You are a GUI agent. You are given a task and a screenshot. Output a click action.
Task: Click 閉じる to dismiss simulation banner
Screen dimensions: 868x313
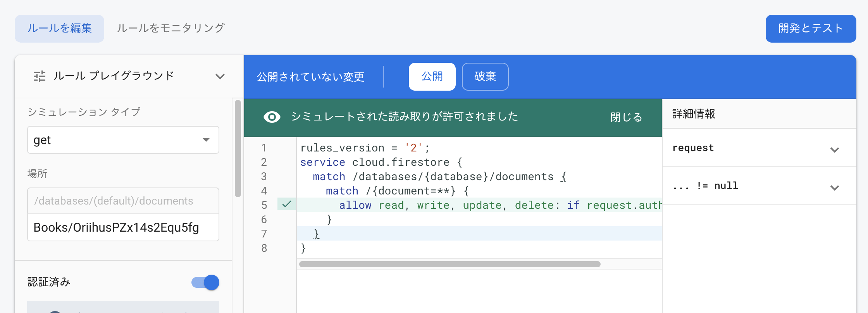click(626, 117)
